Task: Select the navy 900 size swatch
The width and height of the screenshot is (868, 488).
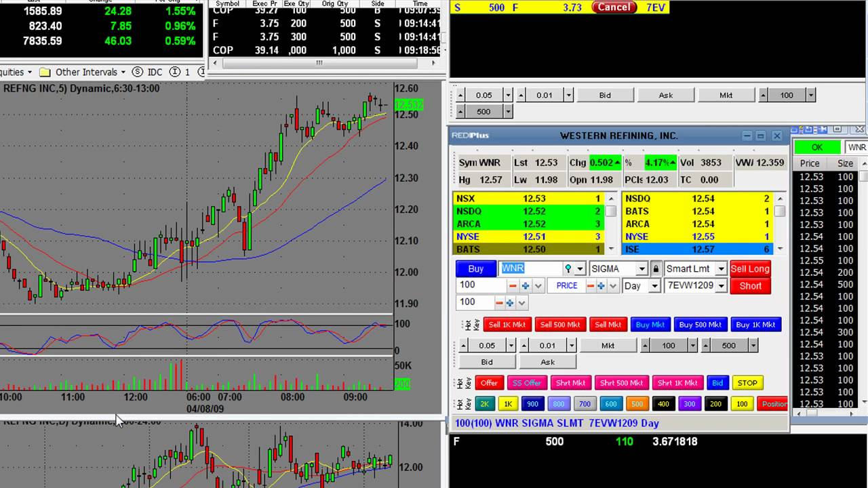Action: (x=532, y=404)
